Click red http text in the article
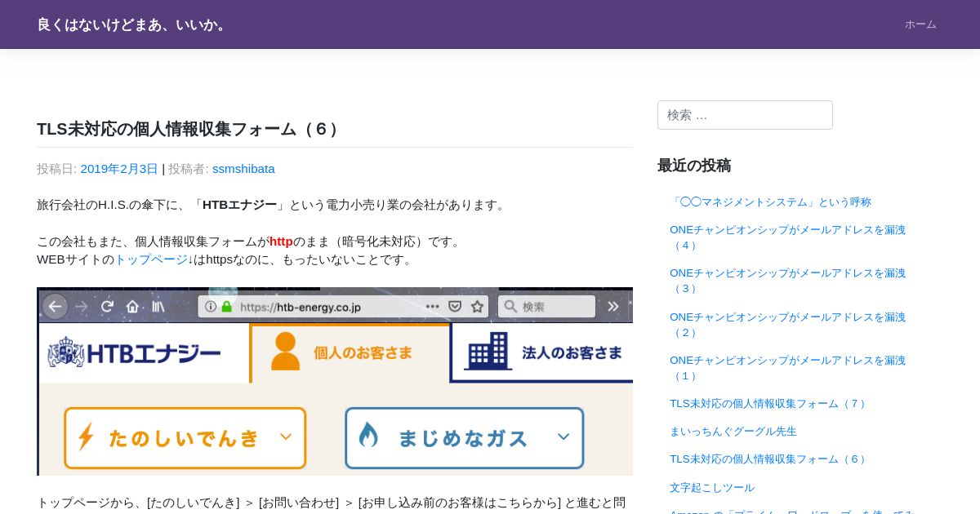 click(281, 241)
